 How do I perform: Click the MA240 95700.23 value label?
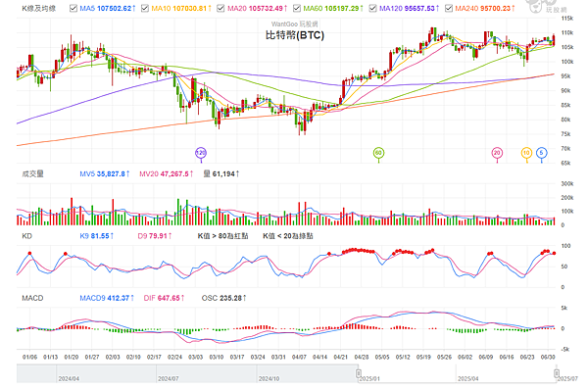pyautogui.click(x=485, y=8)
